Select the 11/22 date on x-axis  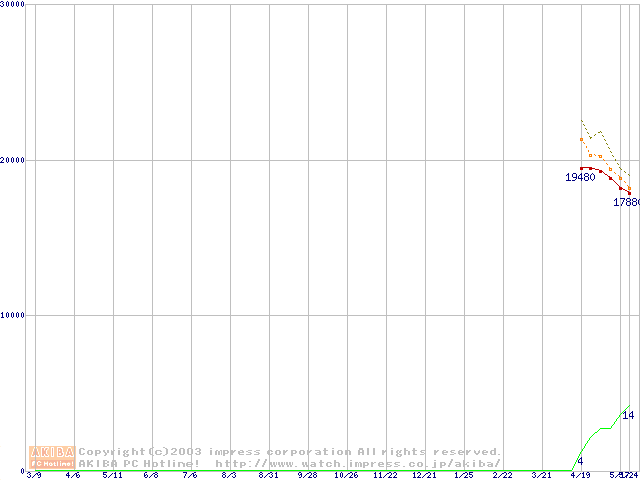click(385, 475)
